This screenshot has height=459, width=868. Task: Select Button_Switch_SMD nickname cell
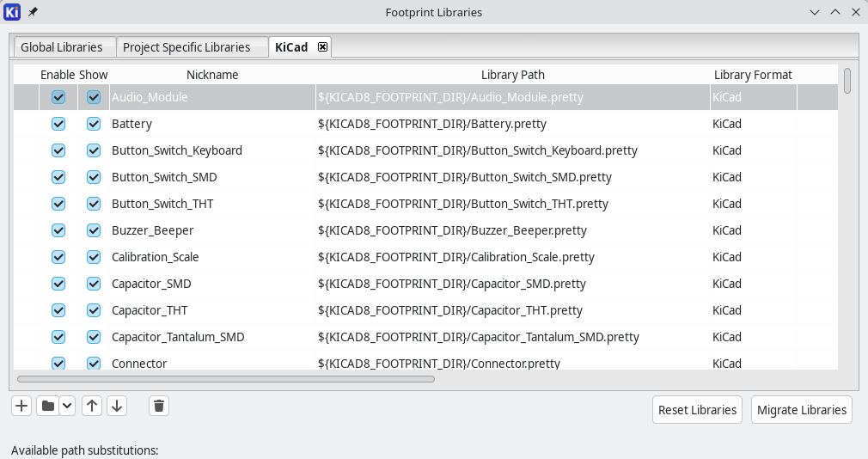[212, 176]
